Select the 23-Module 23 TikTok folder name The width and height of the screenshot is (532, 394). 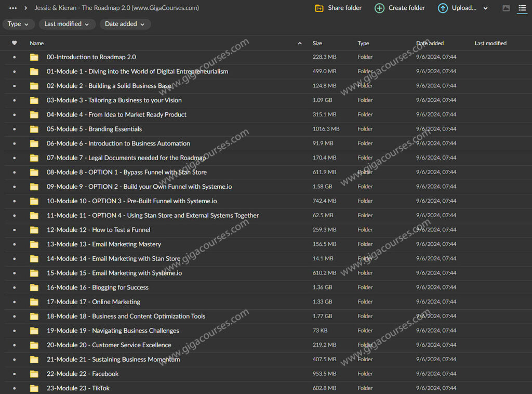[x=78, y=388]
